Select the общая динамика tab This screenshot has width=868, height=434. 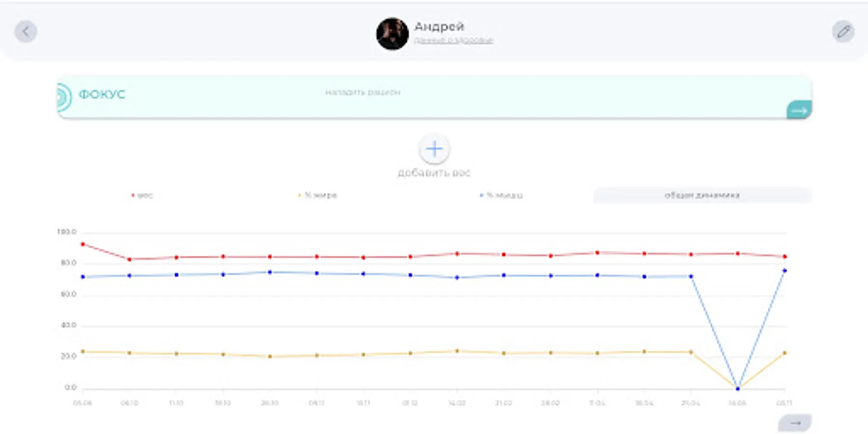[702, 195]
